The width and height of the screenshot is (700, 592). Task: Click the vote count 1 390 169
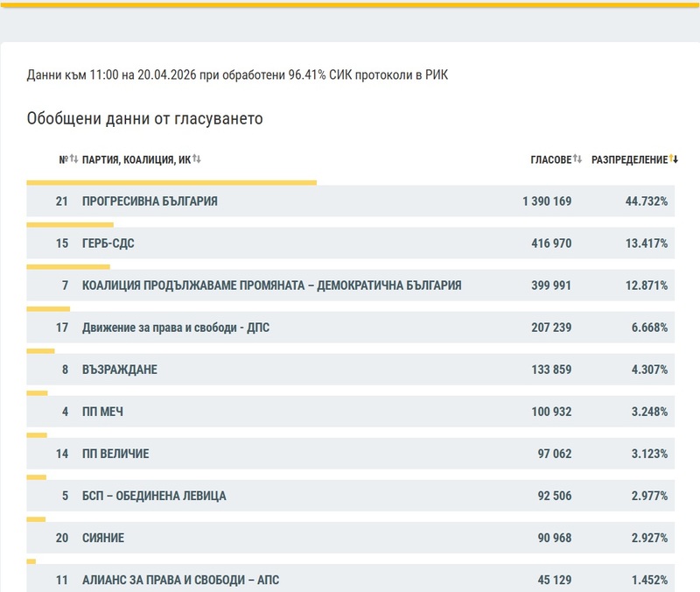[x=547, y=201]
